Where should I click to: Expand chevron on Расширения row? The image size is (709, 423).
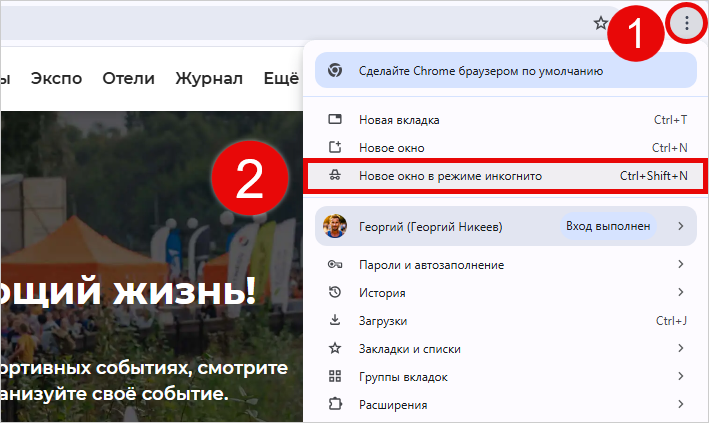click(x=681, y=404)
